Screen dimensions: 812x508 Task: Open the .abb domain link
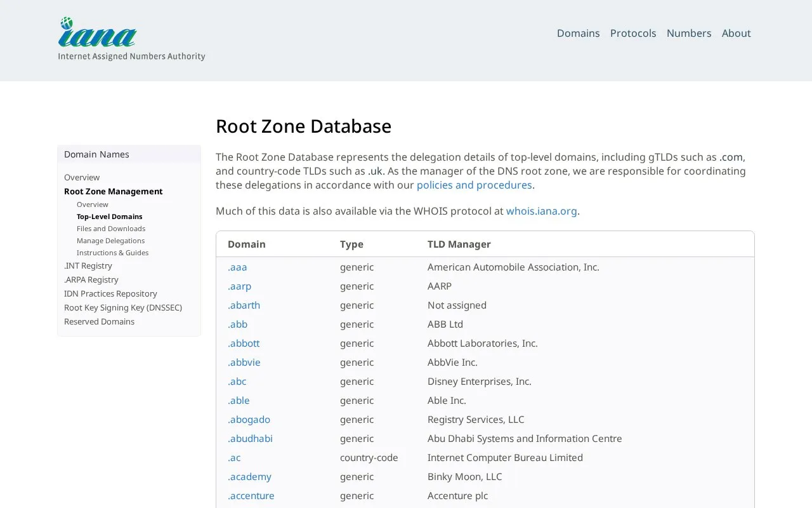point(238,324)
